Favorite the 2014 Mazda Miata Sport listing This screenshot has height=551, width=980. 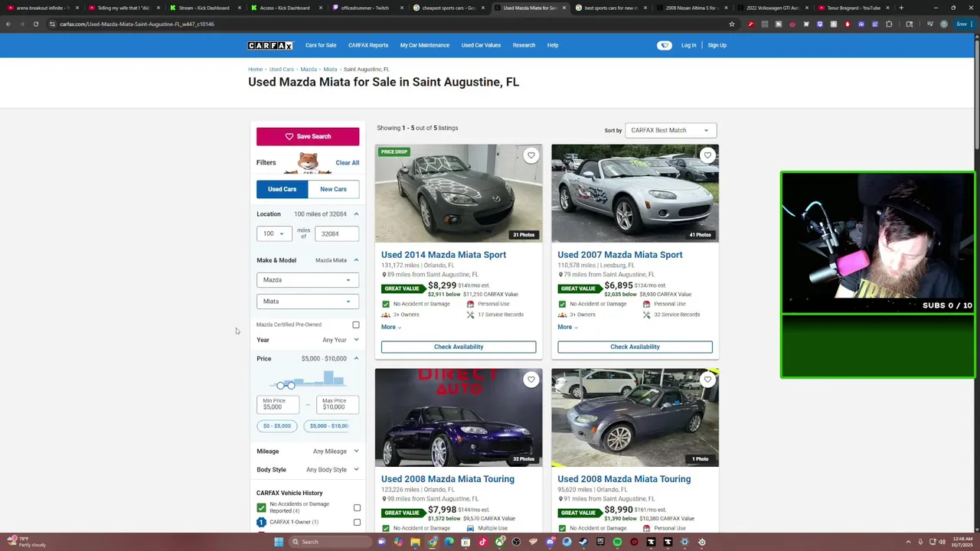(x=531, y=155)
